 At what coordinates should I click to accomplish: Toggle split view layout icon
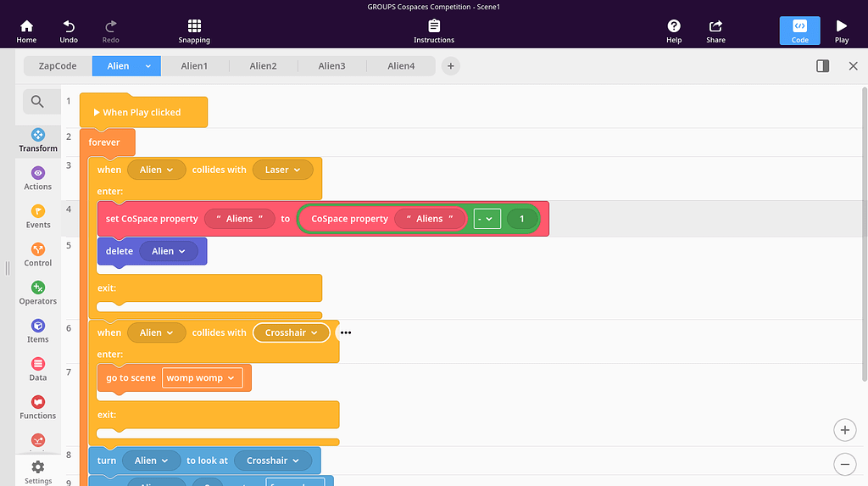tap(822, 66)
